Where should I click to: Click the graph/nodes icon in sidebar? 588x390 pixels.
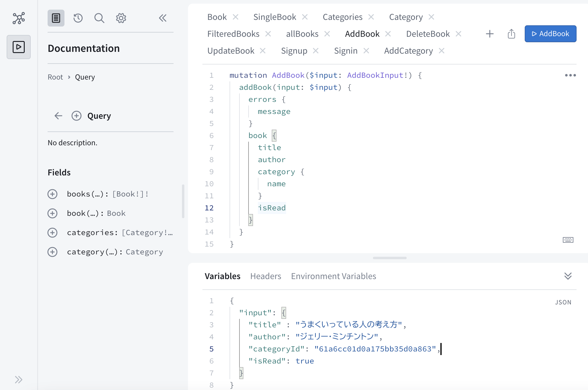19,18
